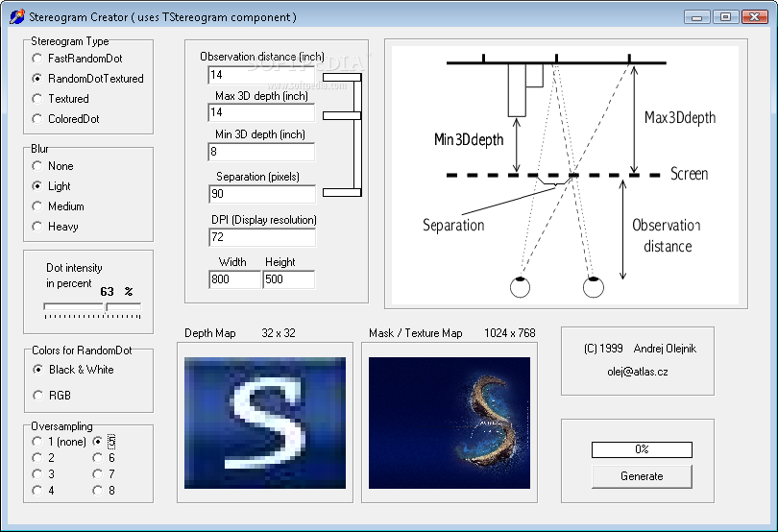This screenshot has height=532, width=778.
Task: Focus the DPI display resolution field
Action: click(262, 237)
